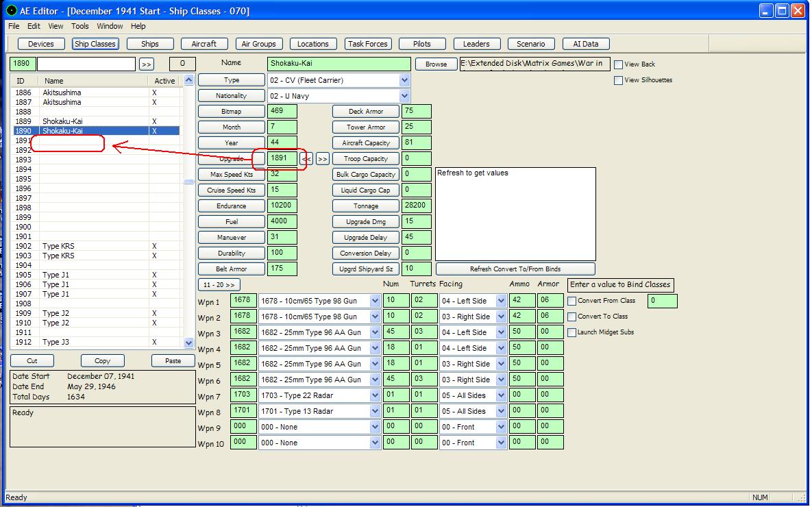Screen dimensions: 812x507
Task: Check the Launch Midget Subs option
Action: point(572,332)
